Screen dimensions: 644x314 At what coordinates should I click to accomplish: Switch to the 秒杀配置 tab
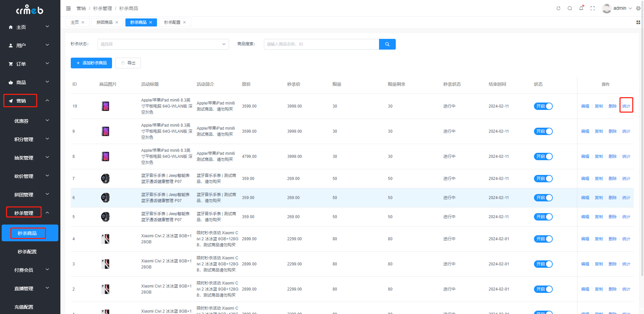[x=172, y=22]
